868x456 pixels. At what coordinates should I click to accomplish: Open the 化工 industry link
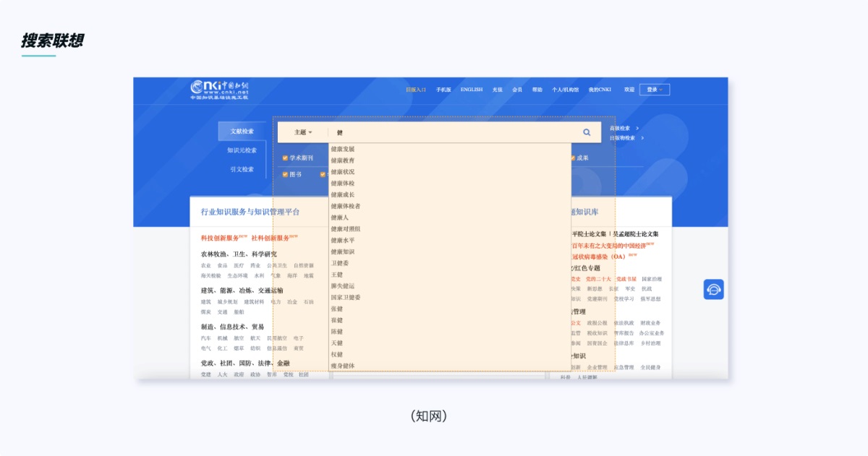pos(223,348)
